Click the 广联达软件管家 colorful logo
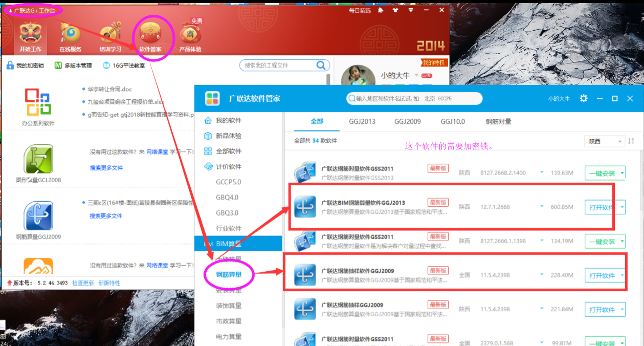This screenshot has height=346, width=644. click(212, 98)
